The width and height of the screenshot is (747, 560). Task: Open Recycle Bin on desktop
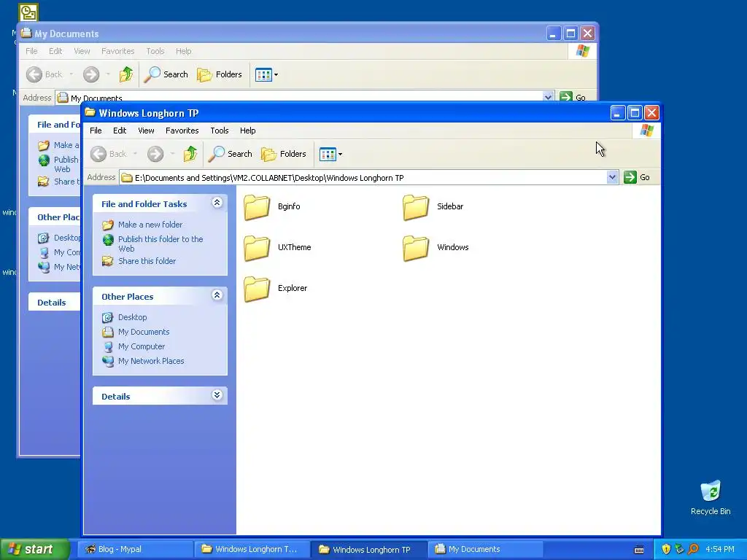[x=711, y=497]
